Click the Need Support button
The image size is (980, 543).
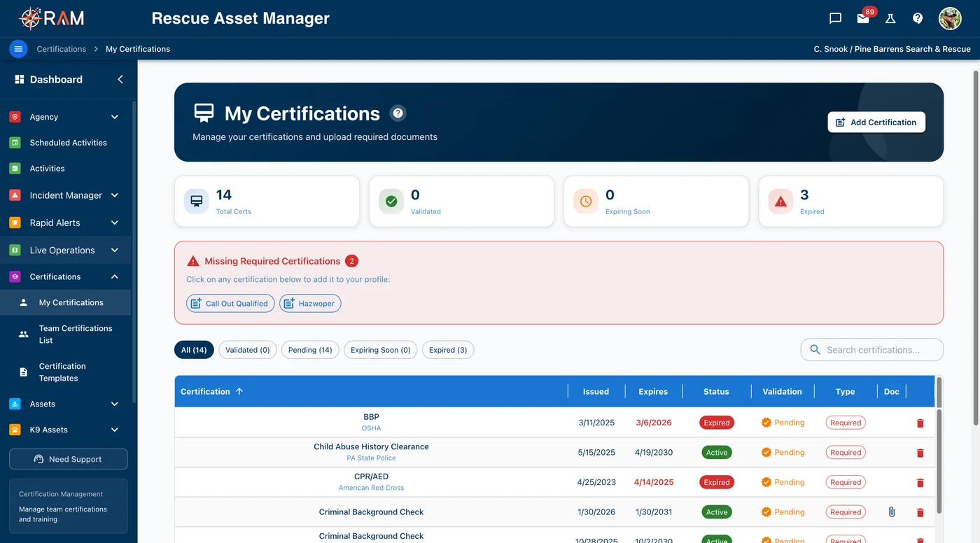pos(69,459)
